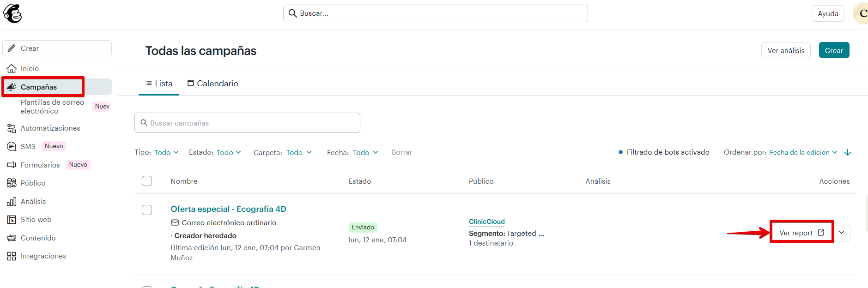Open the Estado filter dropdown

pyautogui.click(x=229, y=152)
